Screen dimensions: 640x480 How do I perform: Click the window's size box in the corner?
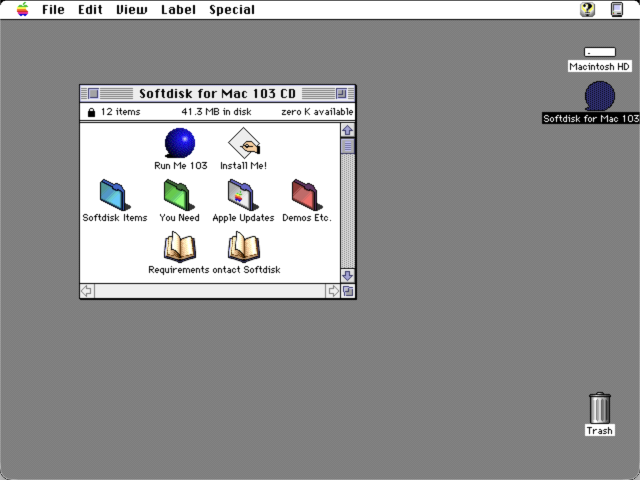(x=348, y=291)
